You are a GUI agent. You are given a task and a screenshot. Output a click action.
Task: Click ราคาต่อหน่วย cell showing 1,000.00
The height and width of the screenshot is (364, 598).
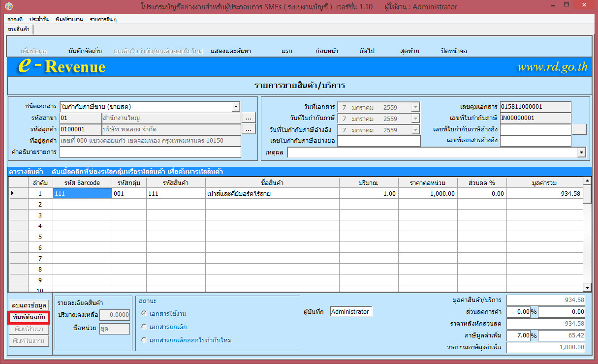pyautogui.click(x=428, y=193)
